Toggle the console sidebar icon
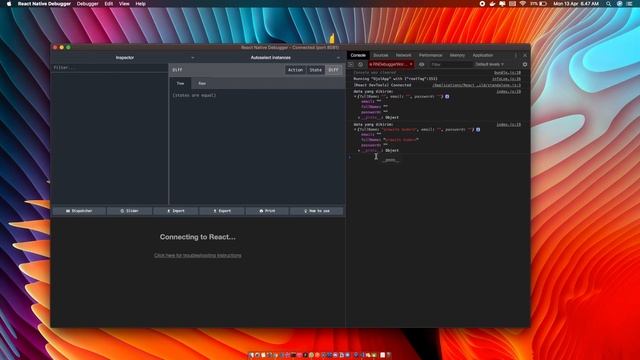The width and height of the screenshot is (640, 360). [x=351, y=64]
